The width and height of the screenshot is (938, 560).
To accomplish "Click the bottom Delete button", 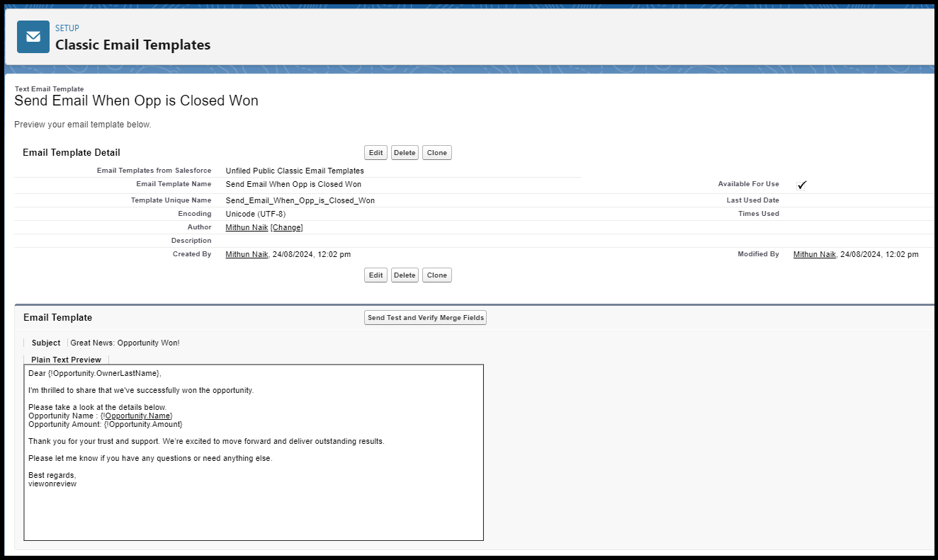I will point(405,275).
